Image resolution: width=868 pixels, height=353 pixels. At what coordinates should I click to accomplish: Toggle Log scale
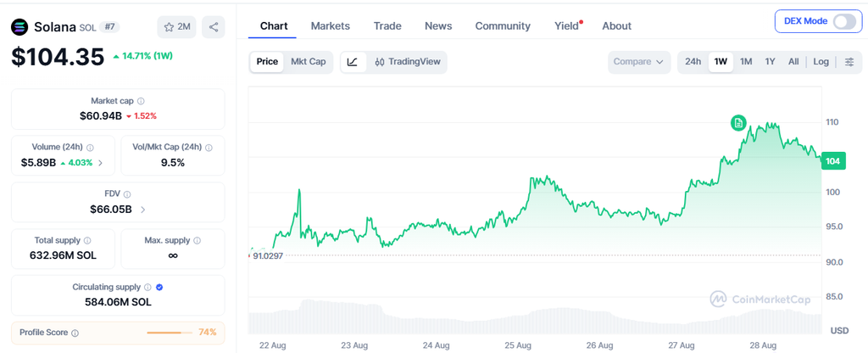tap(821, 62)
